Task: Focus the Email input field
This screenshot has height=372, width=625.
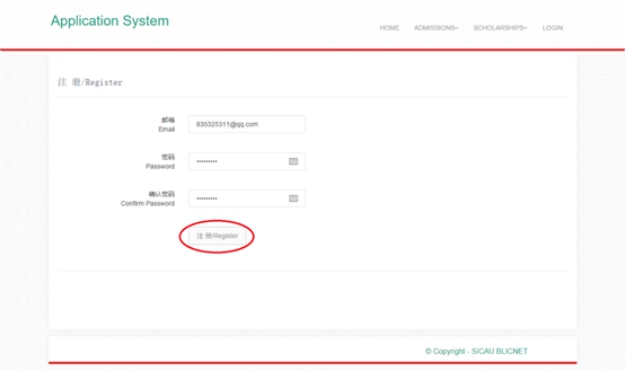Action: coord(247,124)
